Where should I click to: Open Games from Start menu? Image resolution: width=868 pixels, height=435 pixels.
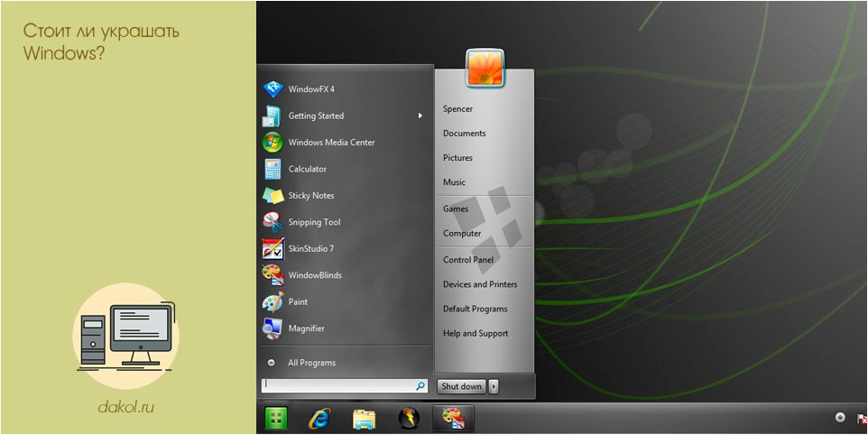click(x=456, y=208)
